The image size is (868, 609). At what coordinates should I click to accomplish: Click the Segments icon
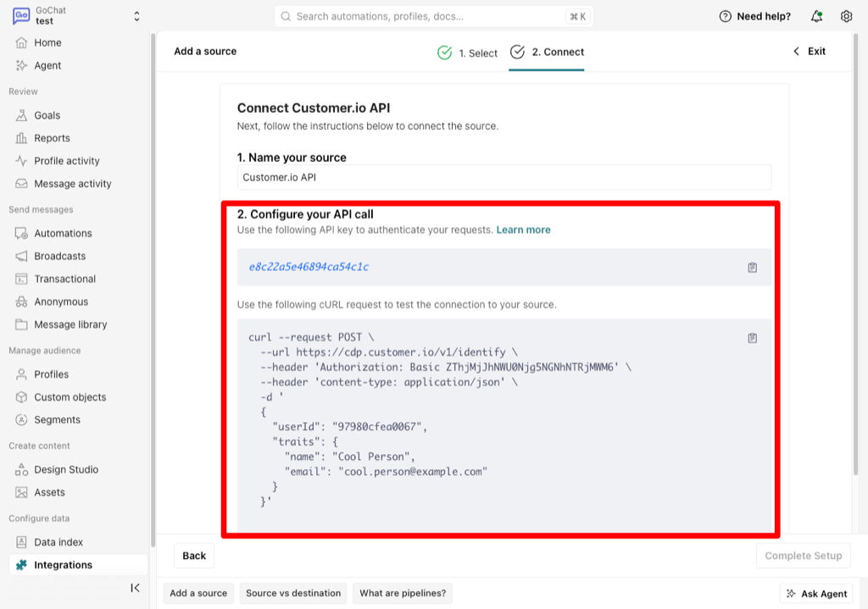click(21, 420)
